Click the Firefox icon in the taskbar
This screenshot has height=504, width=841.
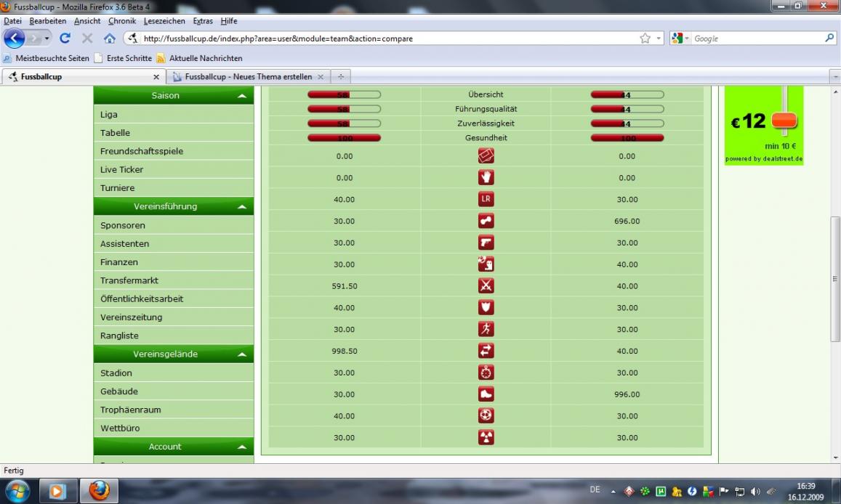click(x=99, y=491)
